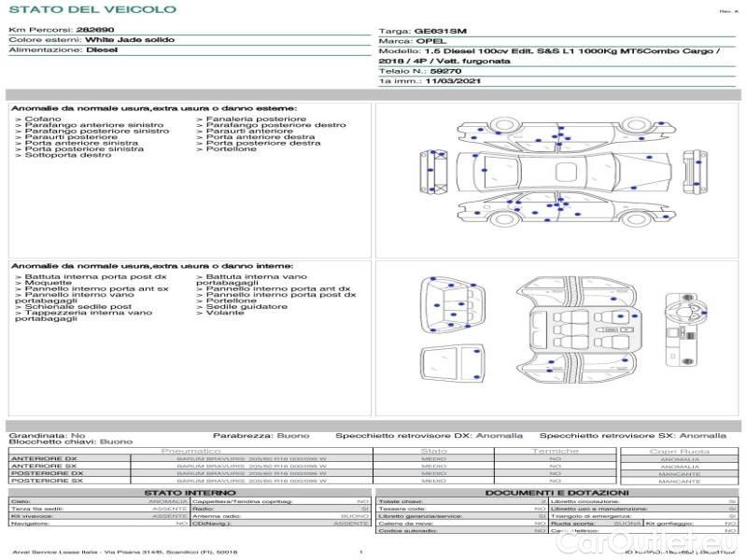Click the Parabrezza: Buono field
The width and height of the screenshot is (747, 560).
pos(261,435)
